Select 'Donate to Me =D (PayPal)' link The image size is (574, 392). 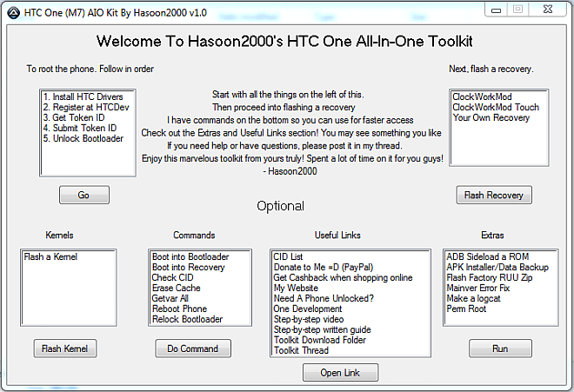tap(324, 267)
